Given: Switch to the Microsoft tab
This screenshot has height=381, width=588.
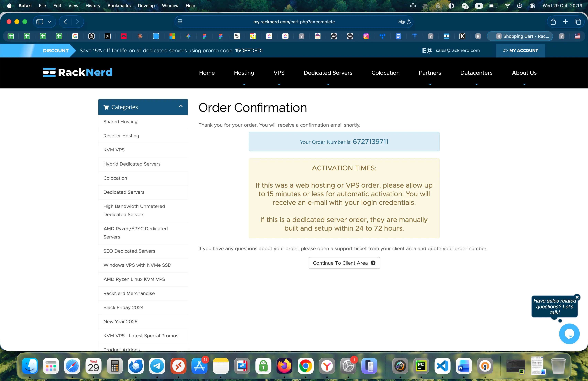Looking at the screenshot, I should (x=172, y=36).
